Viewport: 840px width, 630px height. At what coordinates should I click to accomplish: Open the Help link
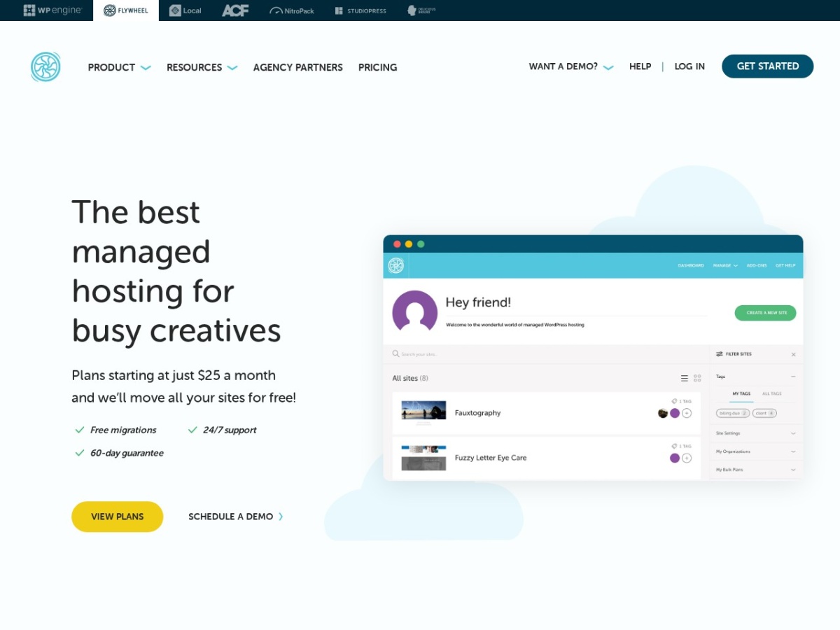coord(640,66)
